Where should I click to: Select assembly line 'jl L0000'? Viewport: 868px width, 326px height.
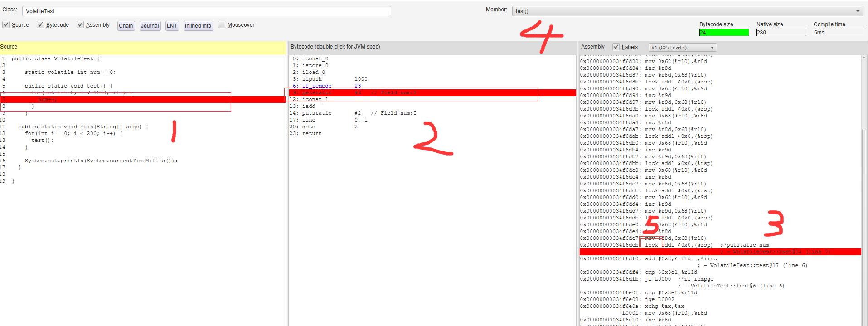(647, 279)
